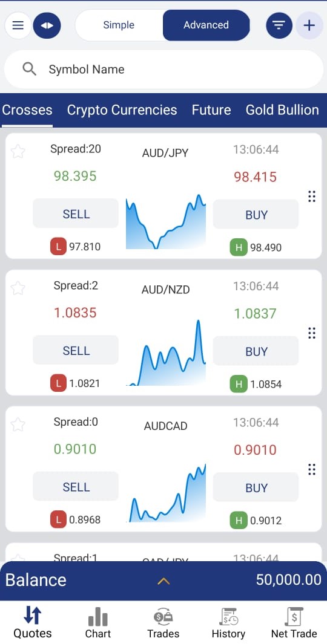Open the AUDCAD mini price chart
The width and height of the screenshot is (327, 644).
[166, 493]
